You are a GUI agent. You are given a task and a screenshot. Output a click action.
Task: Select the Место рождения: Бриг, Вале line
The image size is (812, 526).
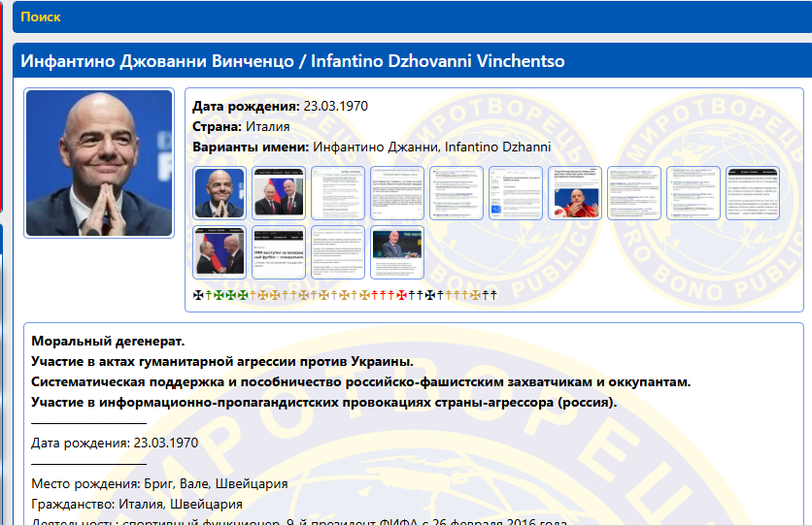[x=159, y=484]
